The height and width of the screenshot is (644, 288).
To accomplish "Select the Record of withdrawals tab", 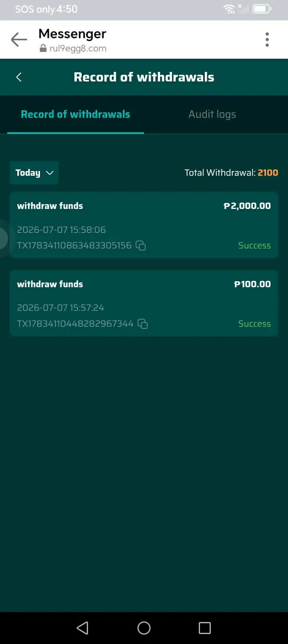I will click(x=76, y=114).
